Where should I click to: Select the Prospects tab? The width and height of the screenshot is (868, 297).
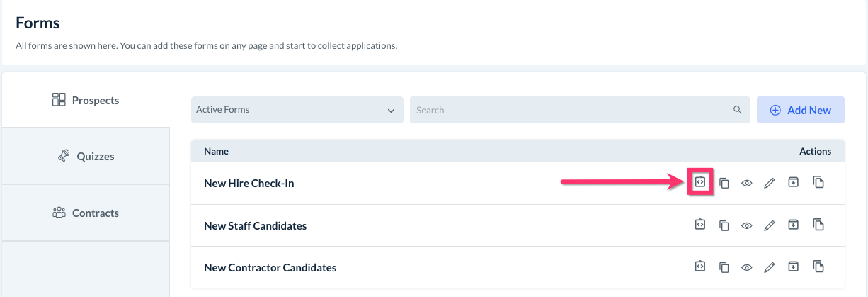click(86, 100)
